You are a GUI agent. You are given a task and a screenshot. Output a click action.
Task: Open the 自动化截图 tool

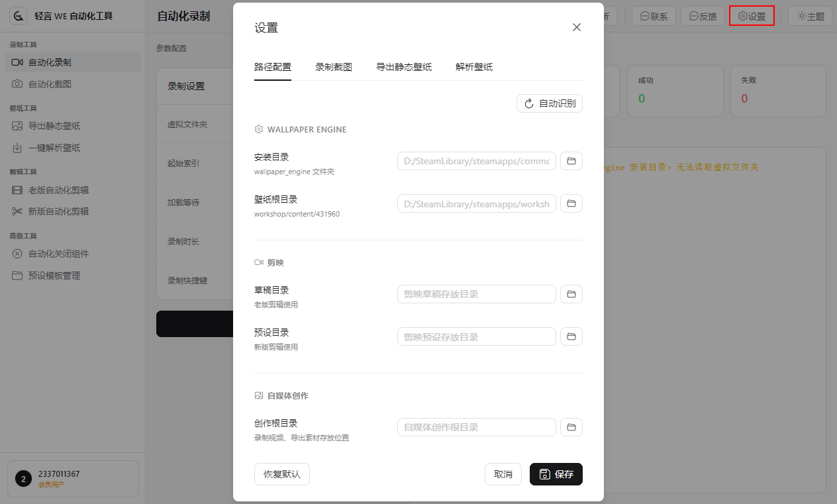click(x=50, y=84)
